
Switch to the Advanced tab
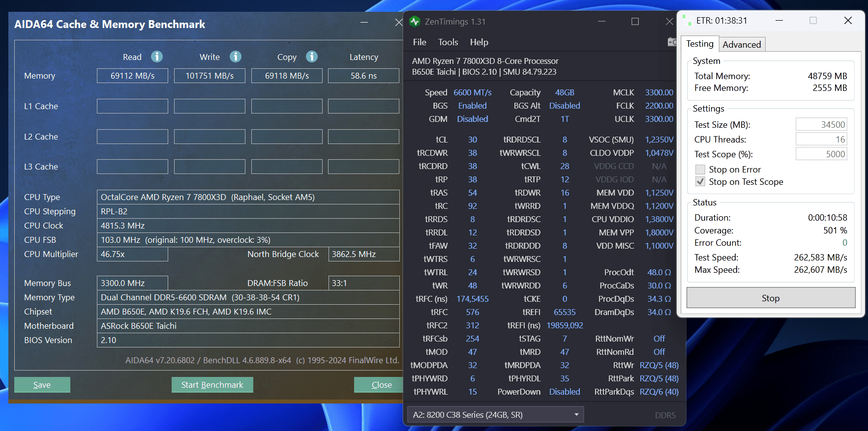742,45
